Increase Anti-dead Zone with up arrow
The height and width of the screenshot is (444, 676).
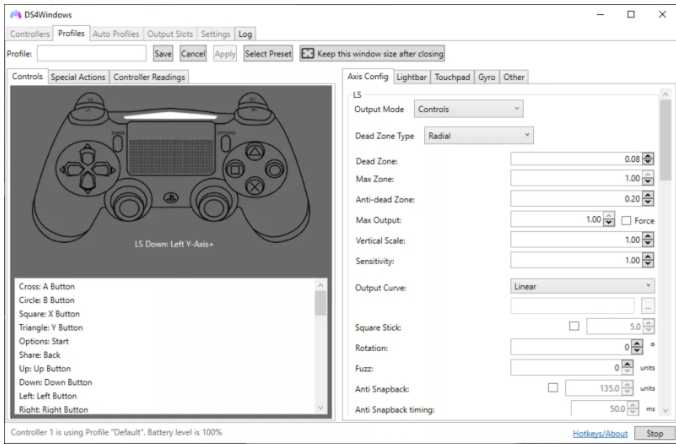(x=648, y=195)
